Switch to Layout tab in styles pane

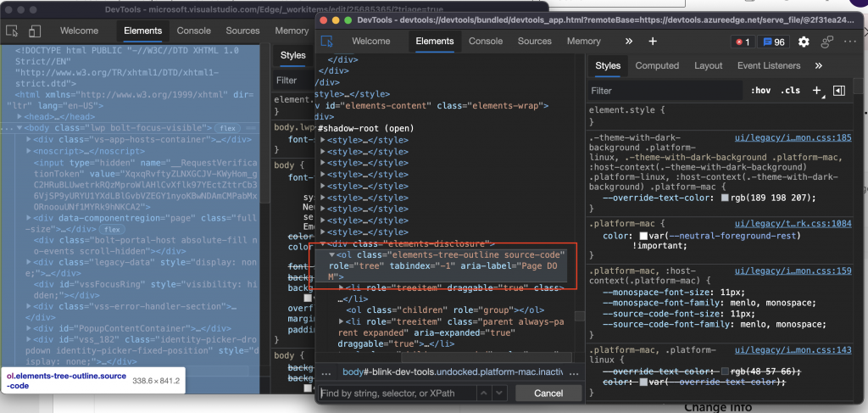point(708,65)
